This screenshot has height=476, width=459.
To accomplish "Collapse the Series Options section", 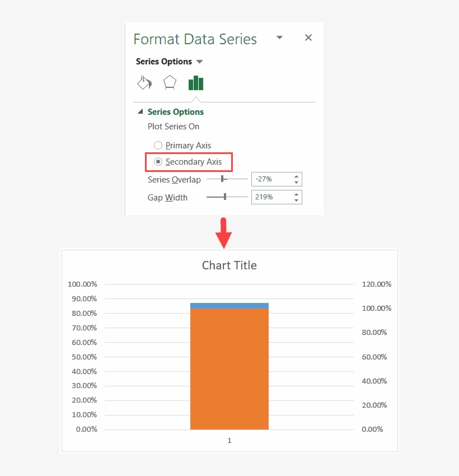I will [140, 112].
